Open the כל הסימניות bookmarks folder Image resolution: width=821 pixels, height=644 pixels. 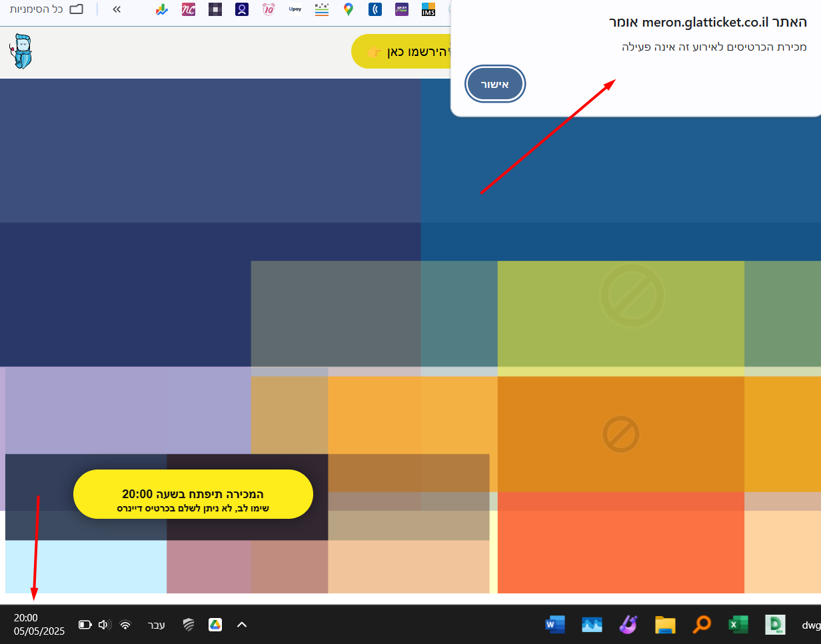click(x=47, y=9)
